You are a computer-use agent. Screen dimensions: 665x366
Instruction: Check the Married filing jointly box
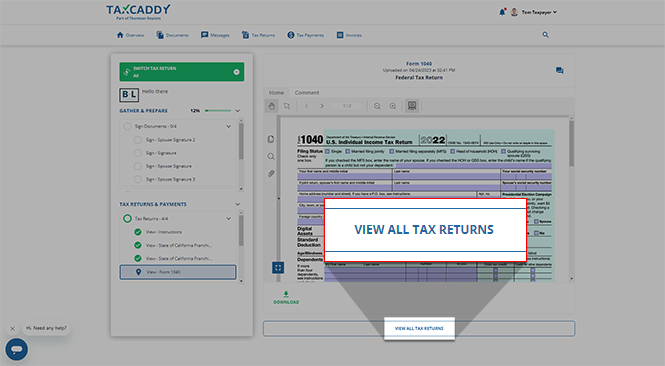[x=348, y=151]
